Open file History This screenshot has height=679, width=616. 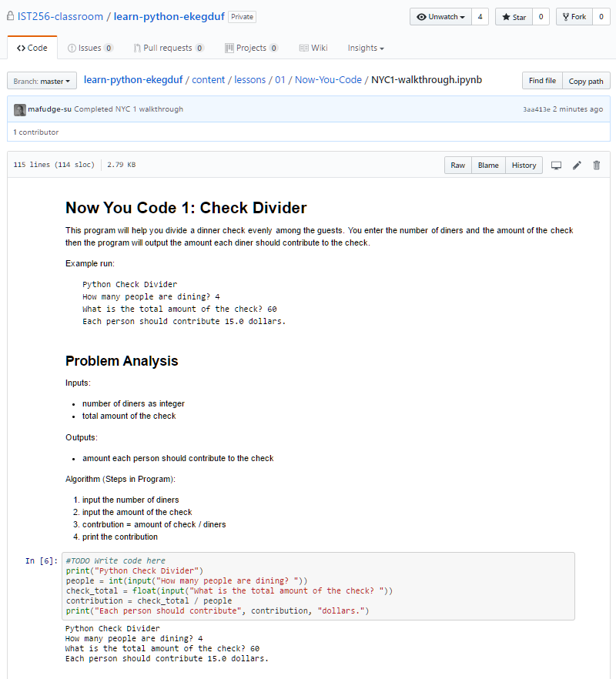pyautogui.click(x=524, y=166)
